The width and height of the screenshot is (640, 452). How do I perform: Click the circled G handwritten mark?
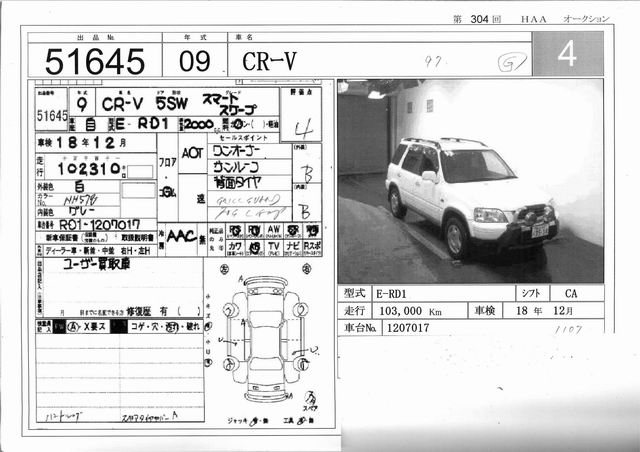pyautogui.click(x=511, y=62)
